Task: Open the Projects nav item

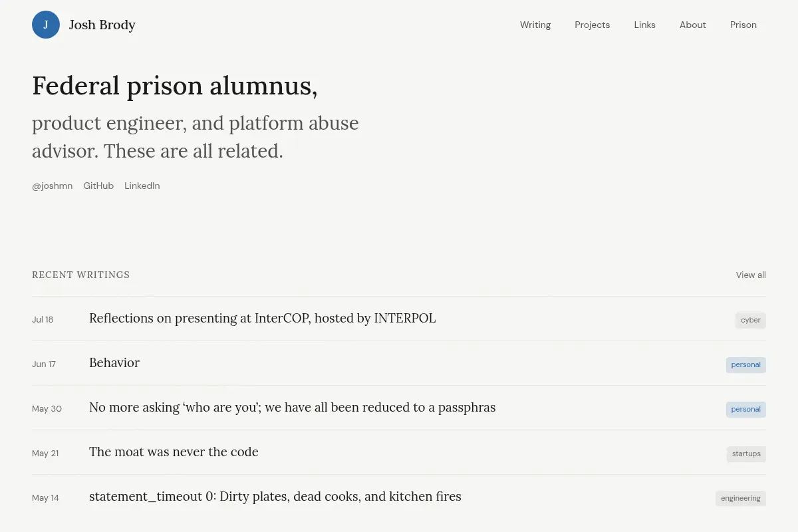Action: [592, 25]
